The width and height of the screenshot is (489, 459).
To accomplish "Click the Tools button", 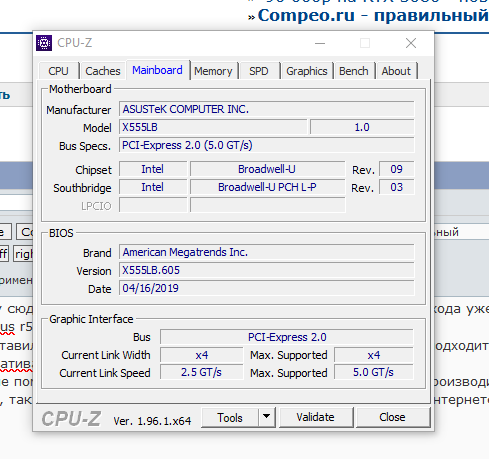I will tap(230, 417).
